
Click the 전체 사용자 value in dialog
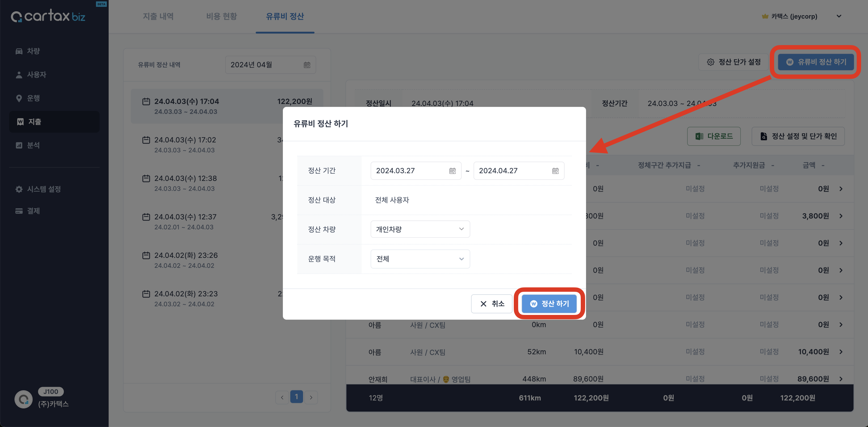click(392, 200)
